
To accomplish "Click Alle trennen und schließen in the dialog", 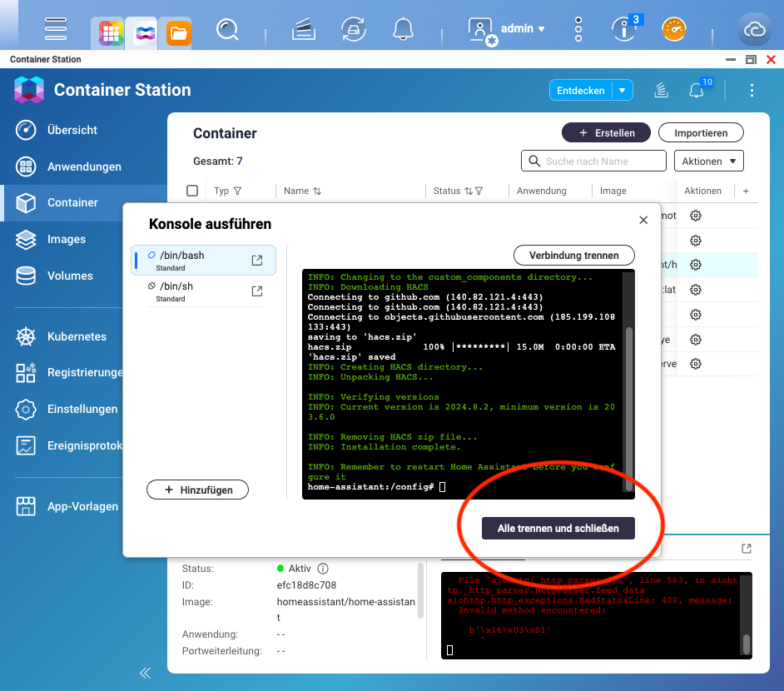I will pyautogui.click(x=558, y=528).
